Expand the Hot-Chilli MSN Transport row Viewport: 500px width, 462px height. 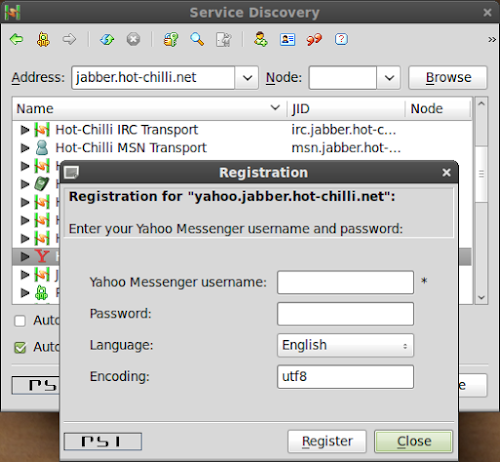[25, 148]
